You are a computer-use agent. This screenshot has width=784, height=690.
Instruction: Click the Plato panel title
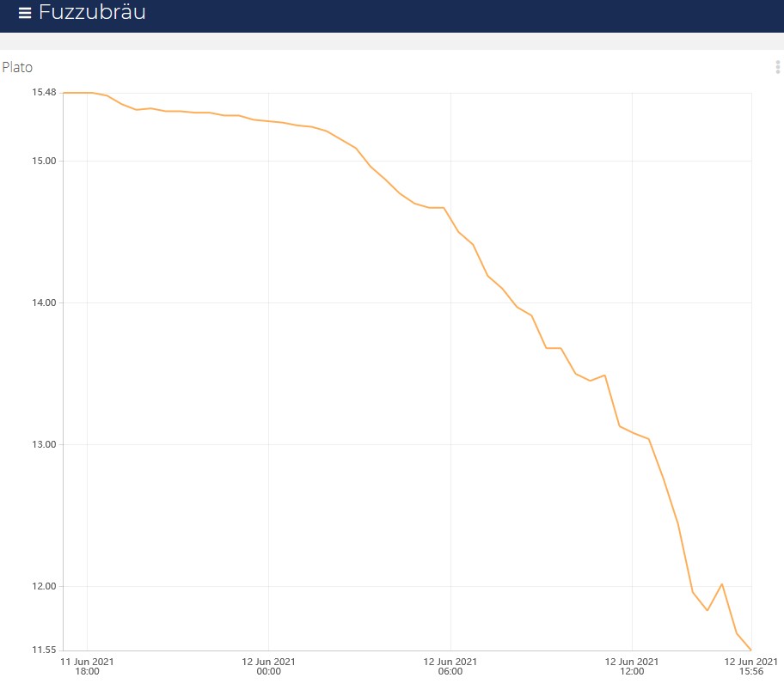click(x=17, y=67)
